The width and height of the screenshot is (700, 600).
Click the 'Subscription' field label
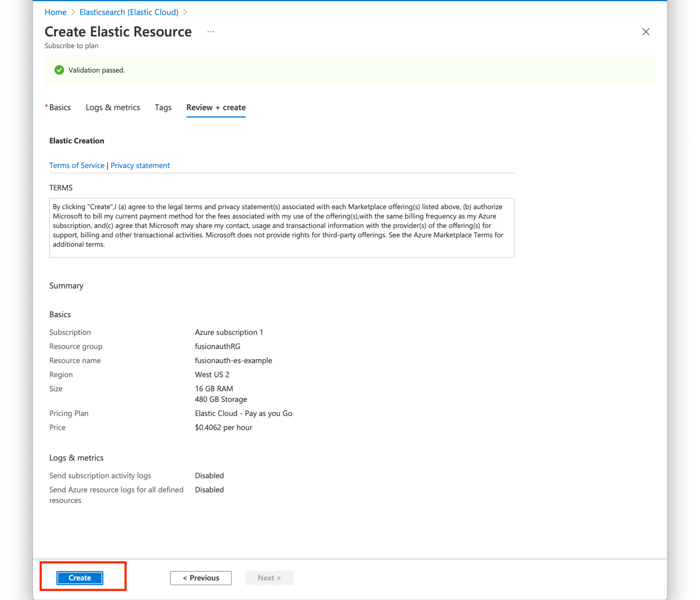(70, 332)
